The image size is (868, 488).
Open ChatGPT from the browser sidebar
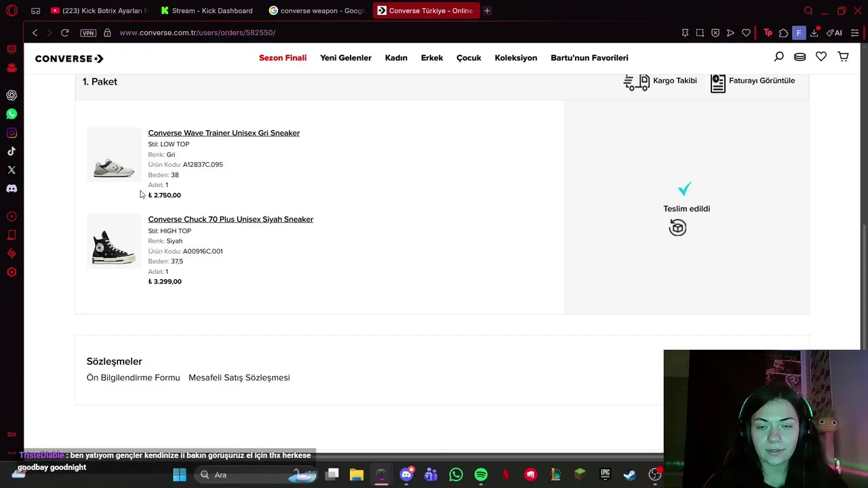coord(12,96)
